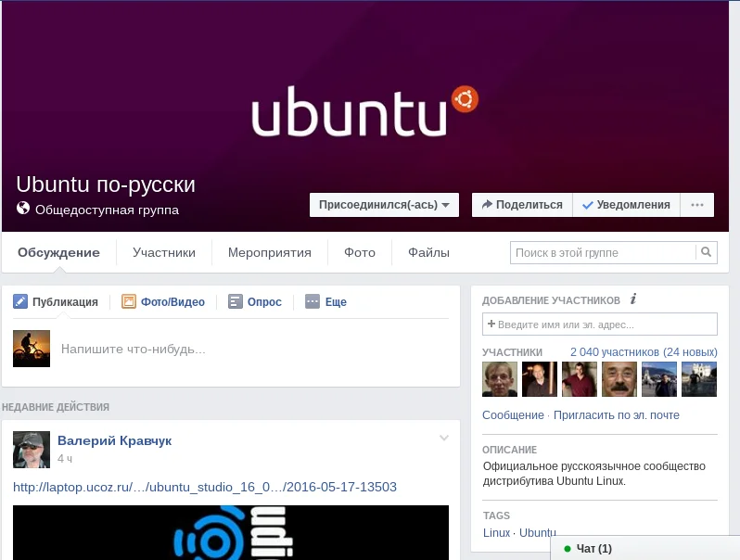
Task: Click the search magnifier icon in group search
Action: tap(706, 252)
